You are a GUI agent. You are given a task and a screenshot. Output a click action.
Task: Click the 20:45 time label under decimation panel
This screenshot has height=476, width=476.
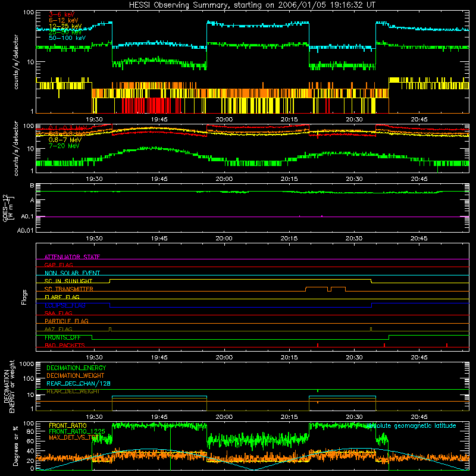(419, 416)
